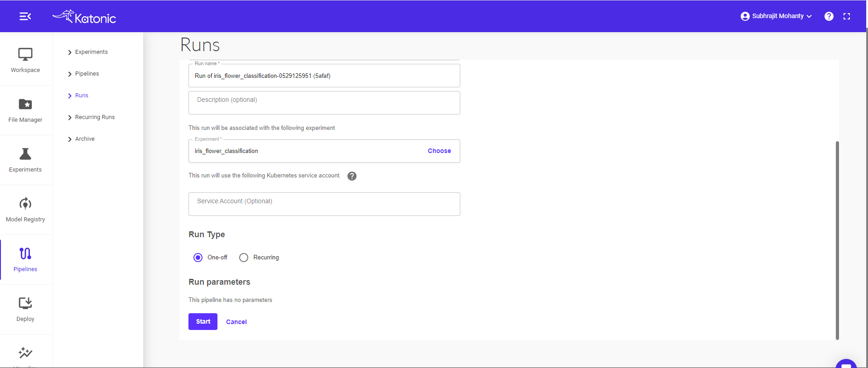868x368 pixels.
Task: Open the Model Registry icon
Action: pyautogui.click(x=25, y=204)
